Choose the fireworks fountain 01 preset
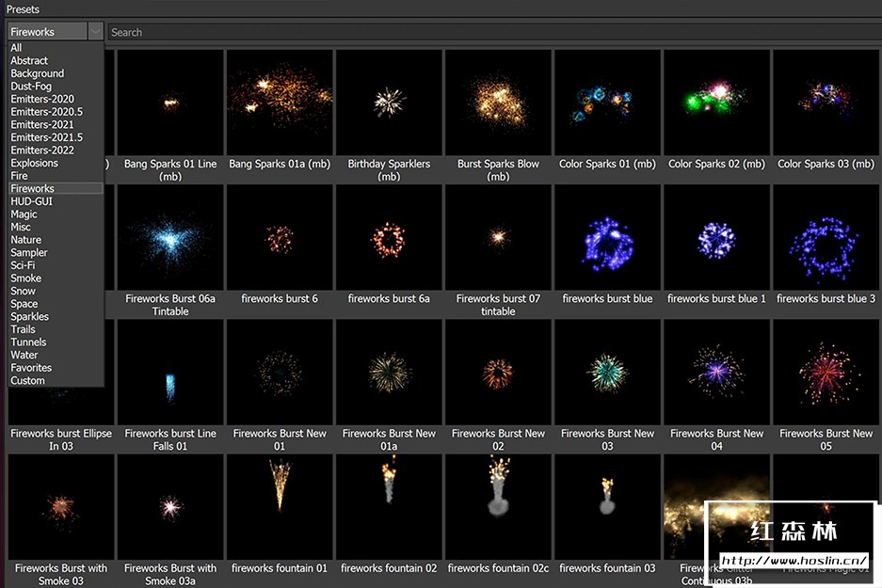 pyautogui.click(x=280, y=507)
